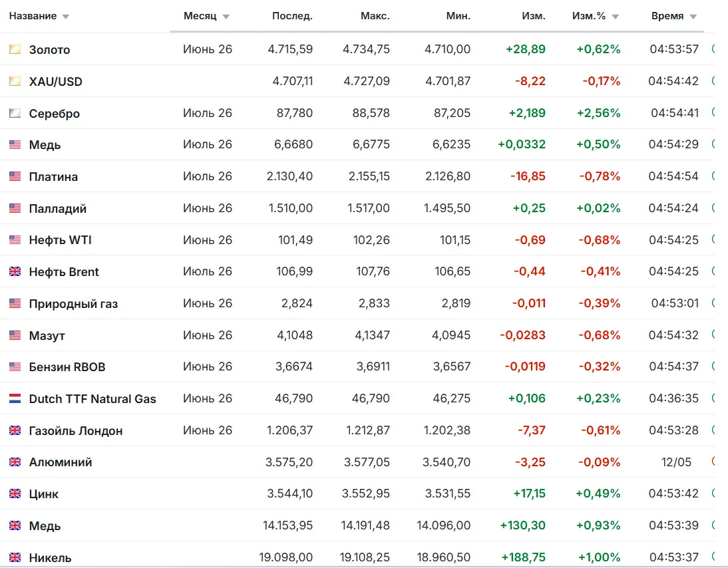
Task: Click the US flag beside Платина
Action: [x=15, y=176]
